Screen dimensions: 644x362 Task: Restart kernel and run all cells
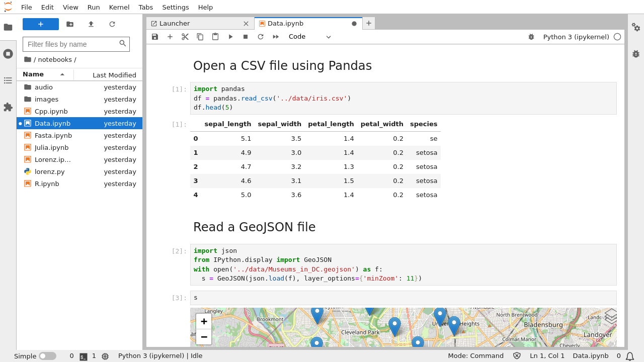click(x=276, y=37)
